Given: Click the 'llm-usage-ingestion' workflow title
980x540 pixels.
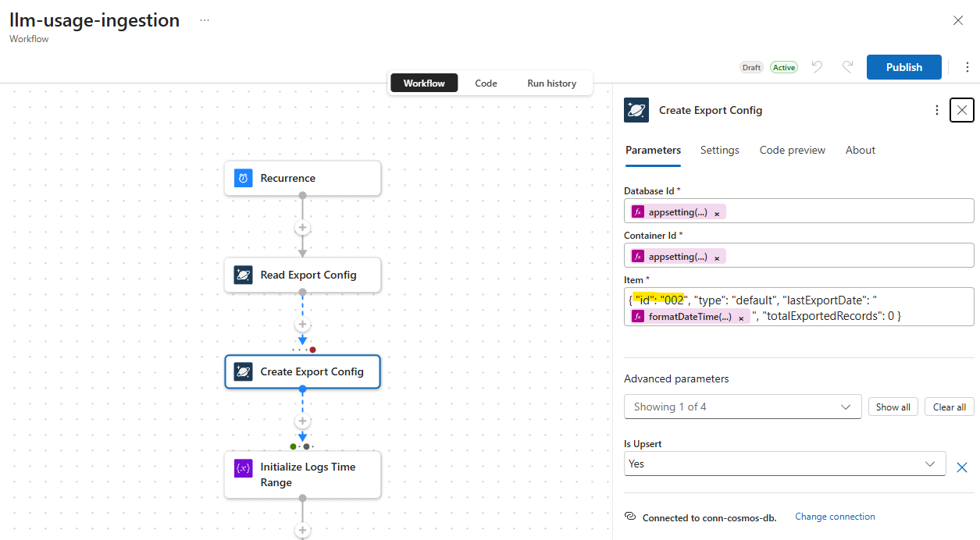Looking at the screenshot, I should pos(94,20).
